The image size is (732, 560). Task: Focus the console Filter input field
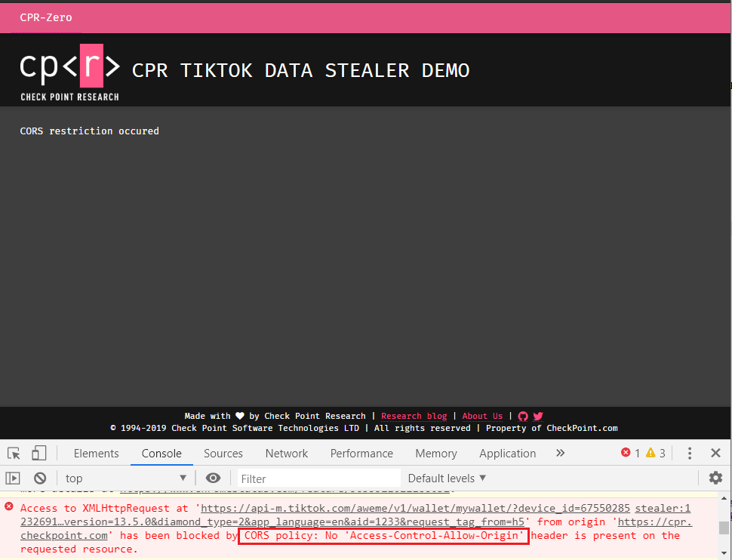(x=319, y=478)
